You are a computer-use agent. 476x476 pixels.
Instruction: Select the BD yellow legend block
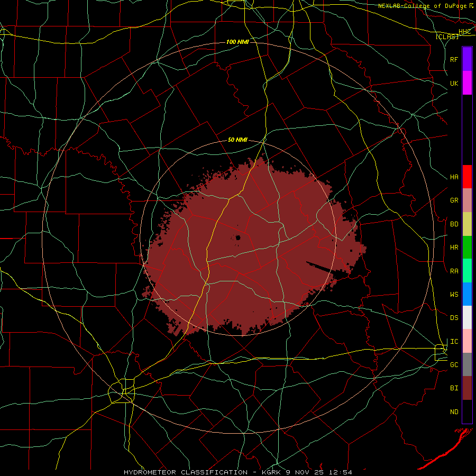pos(467,224)
